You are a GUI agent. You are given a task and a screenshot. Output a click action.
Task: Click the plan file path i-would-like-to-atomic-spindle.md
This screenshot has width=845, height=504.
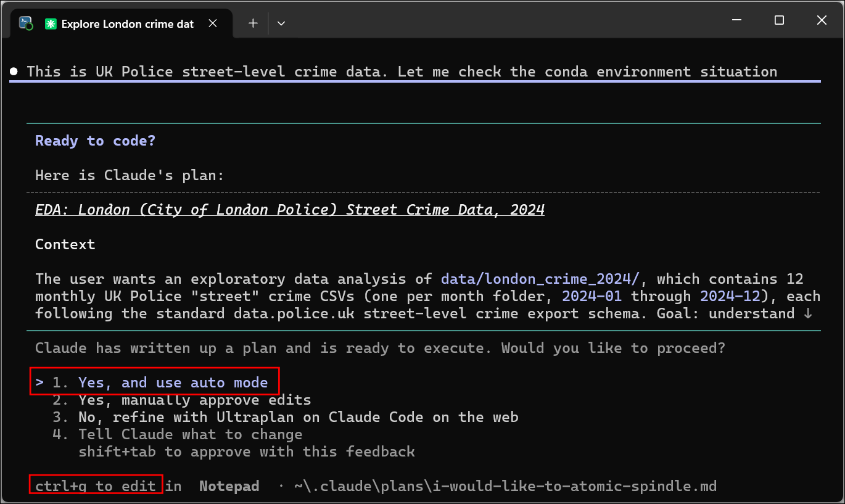click(x=505, y=486)
